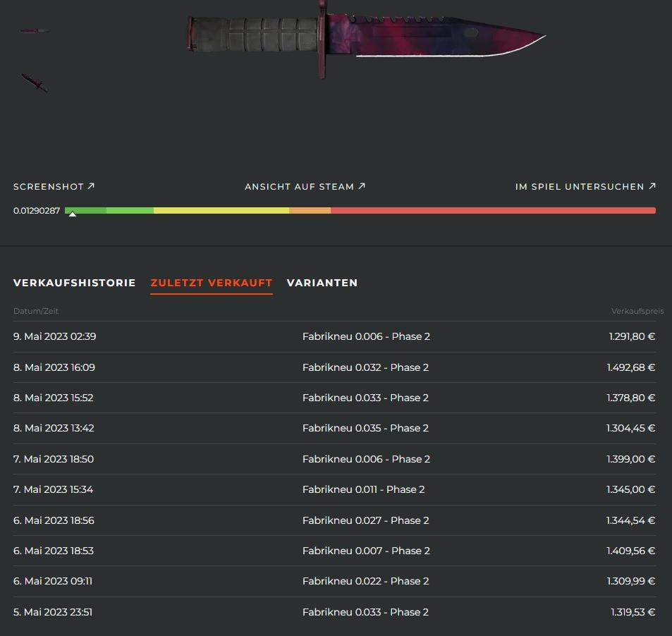
Task: Click arrow icon beside Ansicht auf Steam
Action: (362, 186)
